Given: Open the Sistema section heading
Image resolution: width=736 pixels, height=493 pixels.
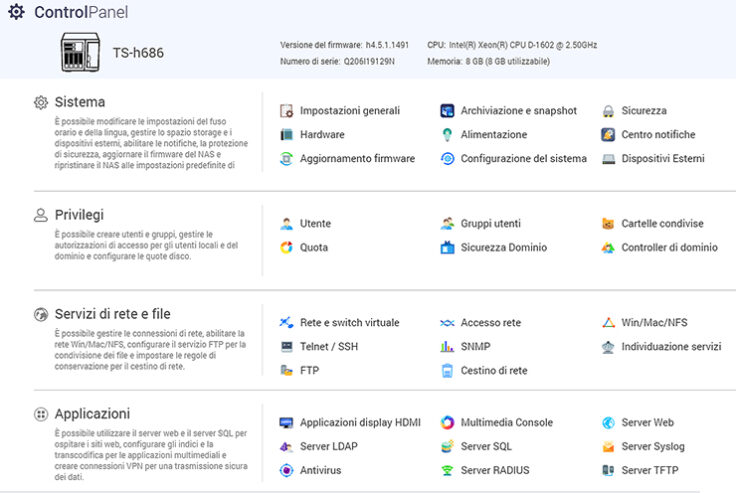Looking at the screenshot, I should click(x=80, y=102).
